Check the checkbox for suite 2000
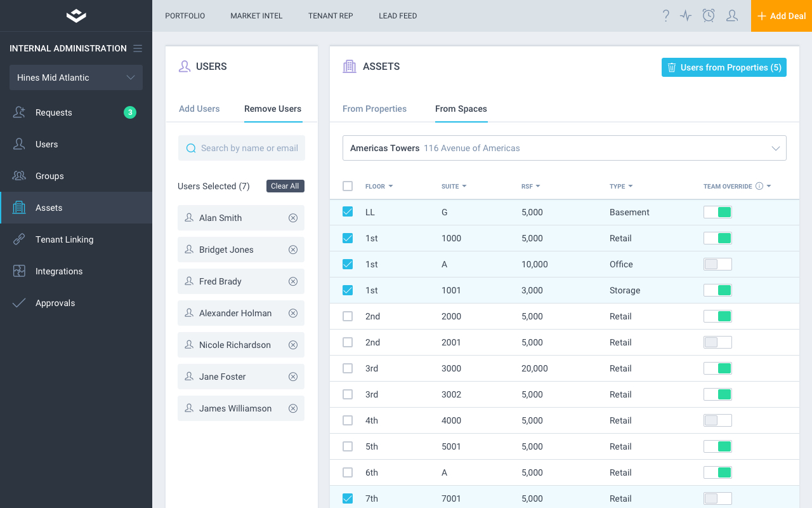The width and height of the screenshot is (812, 508). pos(348,316)
